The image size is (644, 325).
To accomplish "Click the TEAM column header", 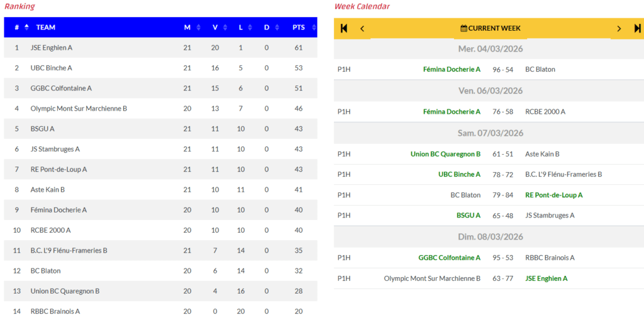I will tap(46, 28).
